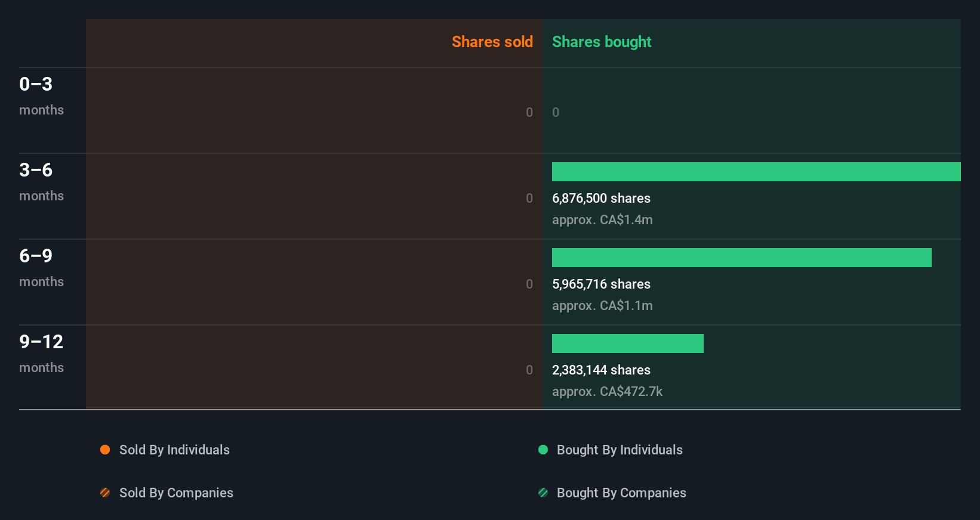The image size is (980, 520).
Task: Toggle the Sold By Individuals legend label
Action: (174, 450)
